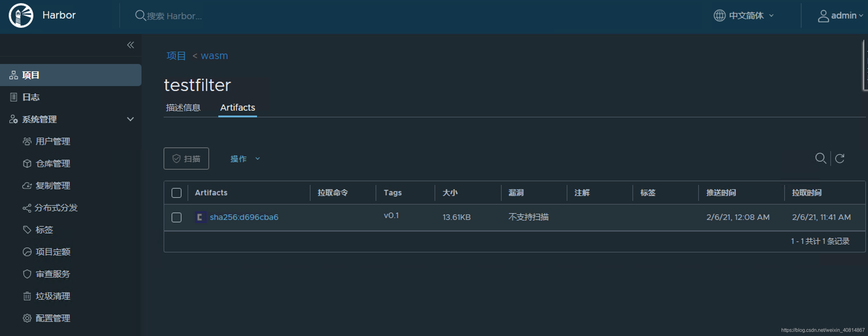Select the Artifacts tab

(x=237, y=108)
